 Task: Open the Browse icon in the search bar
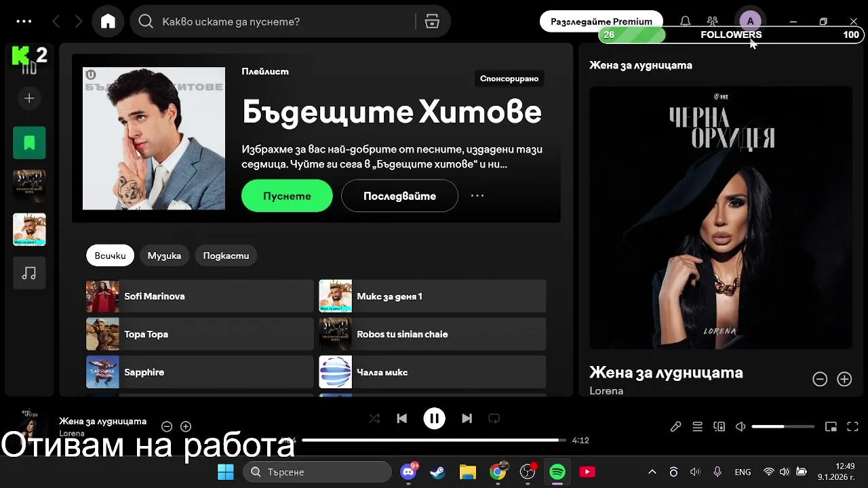coord(432,22)
